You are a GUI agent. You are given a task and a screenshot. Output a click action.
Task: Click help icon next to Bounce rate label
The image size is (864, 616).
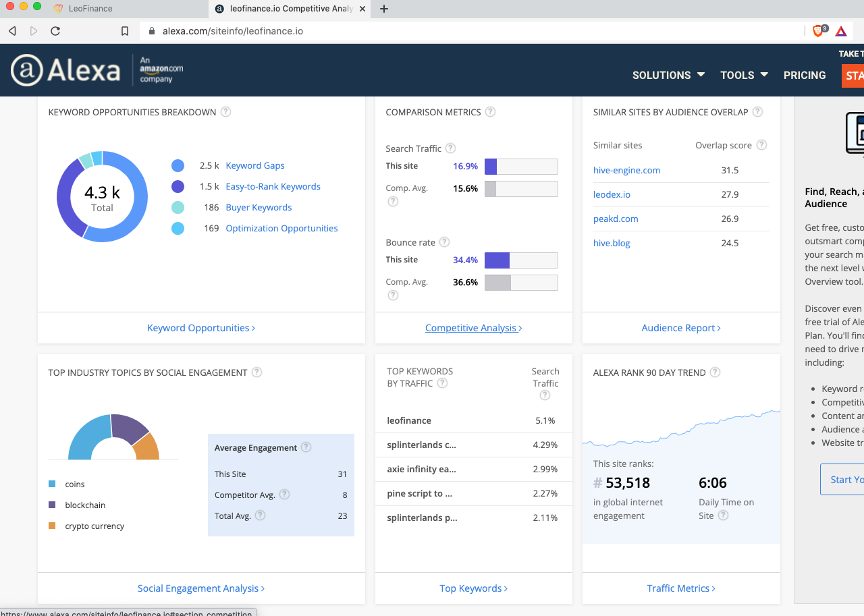pyautogui.click(x=445, y=242)
